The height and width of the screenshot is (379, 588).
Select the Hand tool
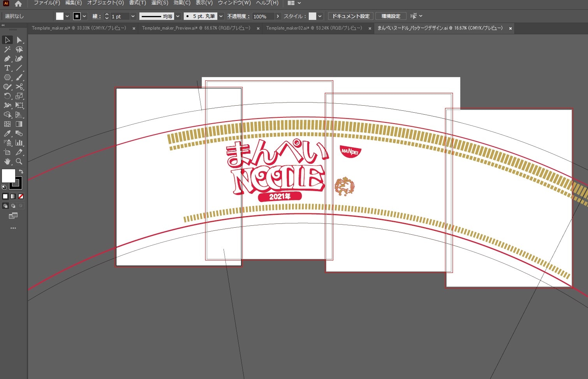tap(7, 161)
